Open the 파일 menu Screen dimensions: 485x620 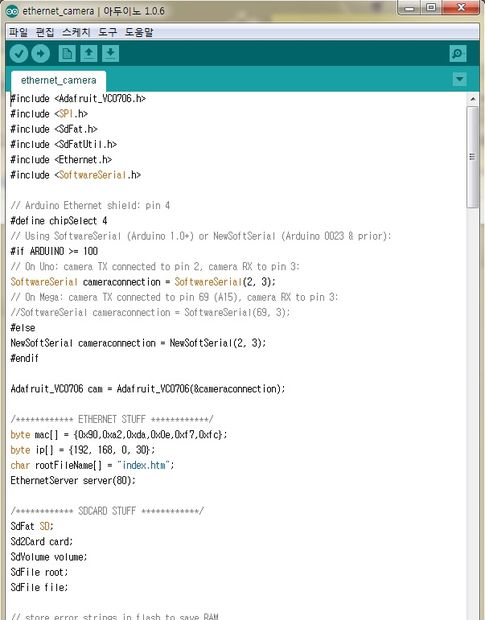[x=19, y=32]
